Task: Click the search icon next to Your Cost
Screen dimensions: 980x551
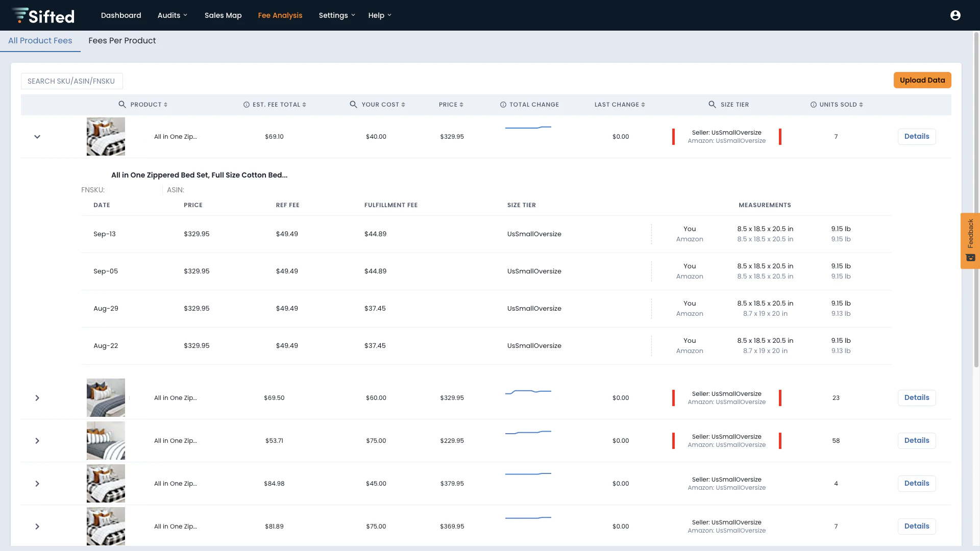Action: click(x=354, y=105)
